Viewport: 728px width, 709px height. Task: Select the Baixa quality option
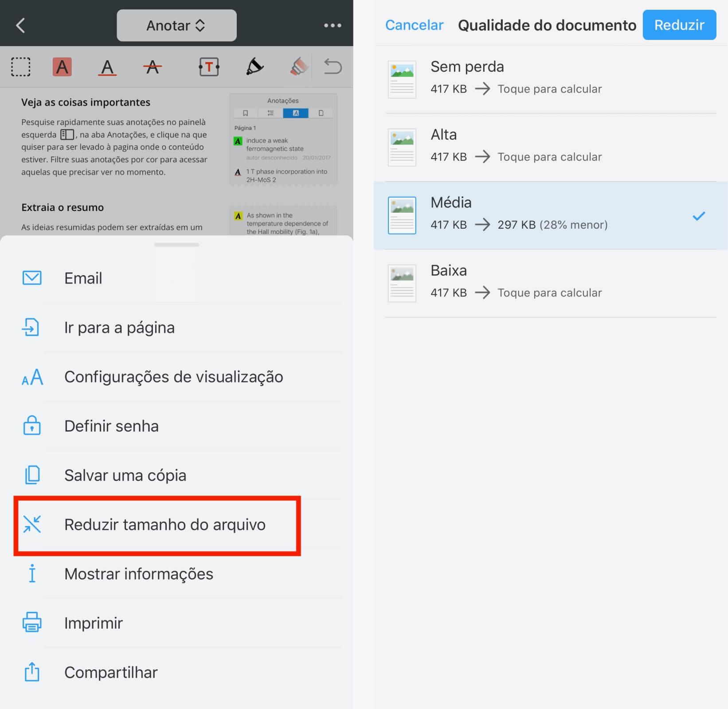click(550, 283)
